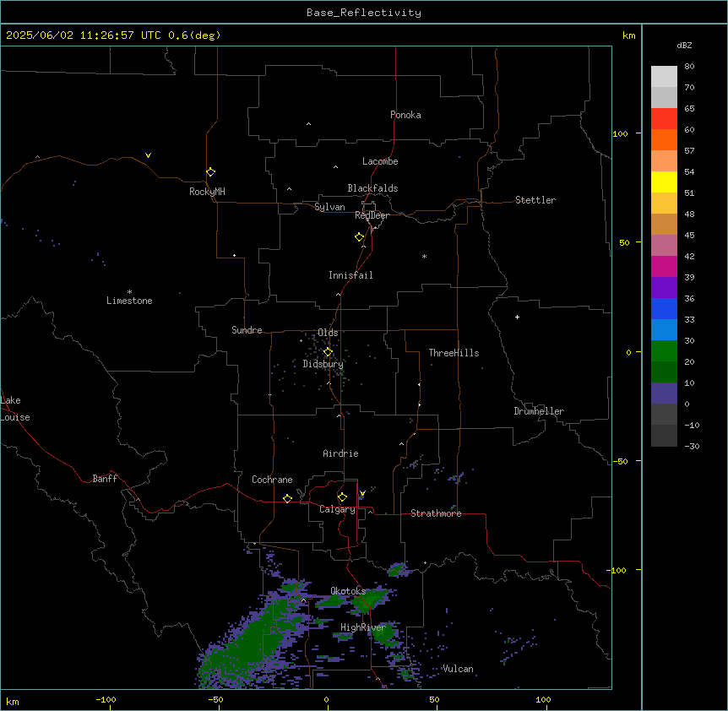The image size is (728, 711).
Task: Click the asterisk marker above Limestone
Action: tap(129, 292)
